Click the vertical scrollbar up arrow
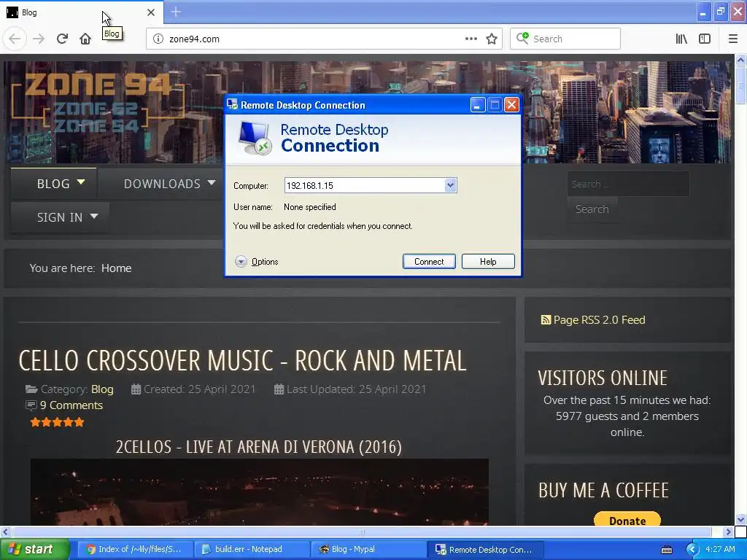The image size is (747, 560). (x=741, y=60)
